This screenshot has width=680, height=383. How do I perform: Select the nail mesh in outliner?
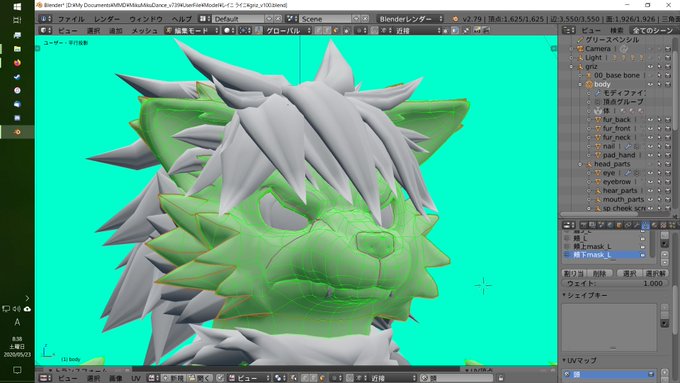[x=609, y=146]
